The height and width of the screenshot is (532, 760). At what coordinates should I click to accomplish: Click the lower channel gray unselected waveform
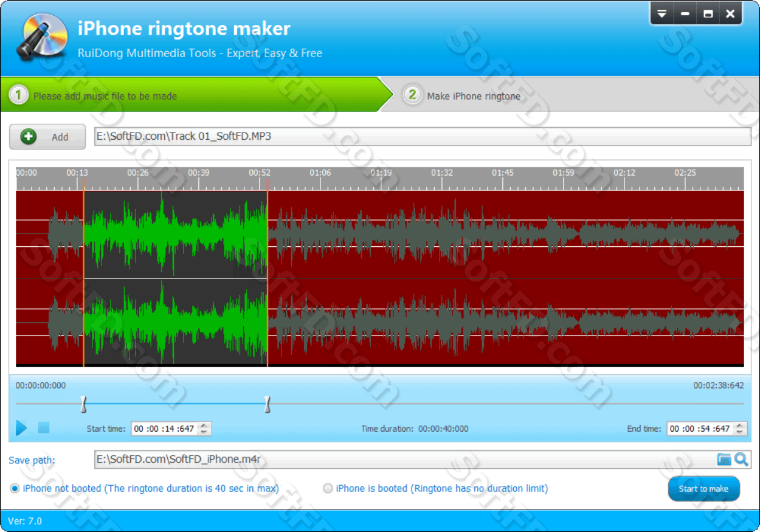pos(505,322)
